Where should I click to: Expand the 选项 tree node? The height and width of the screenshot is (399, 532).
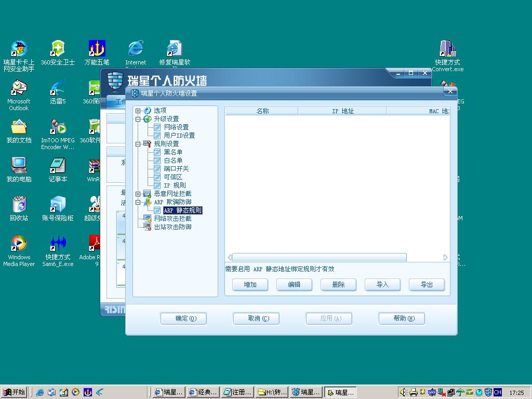click(x=138, y=111)
